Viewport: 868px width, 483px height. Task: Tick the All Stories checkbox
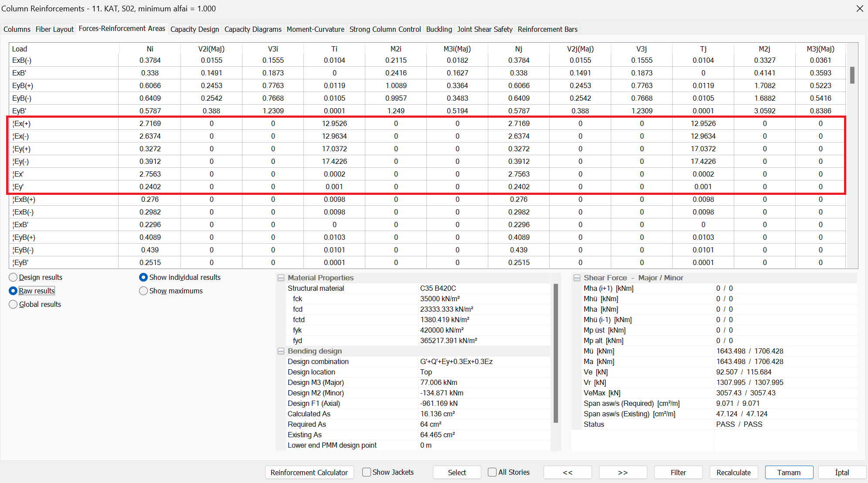[492, 473]
